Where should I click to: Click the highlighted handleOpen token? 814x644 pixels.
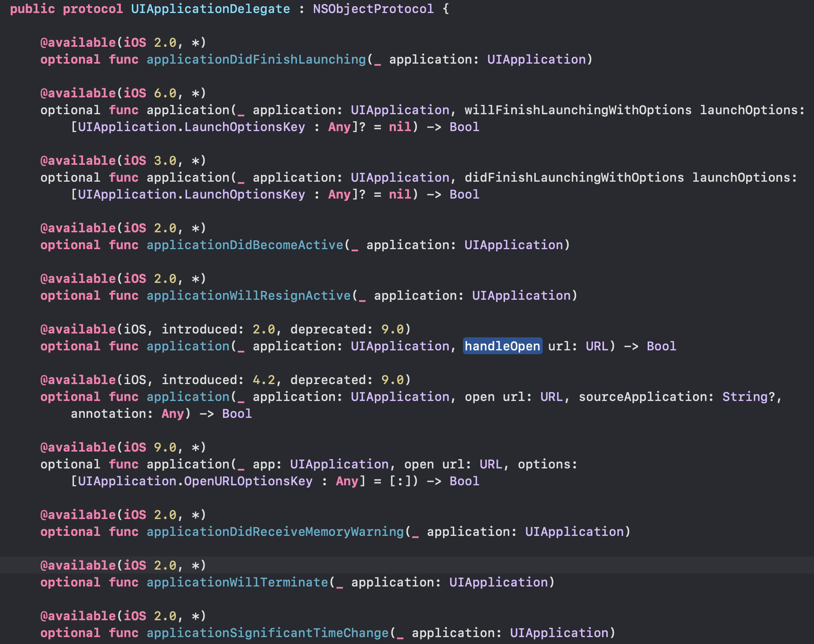click(502, 346)
